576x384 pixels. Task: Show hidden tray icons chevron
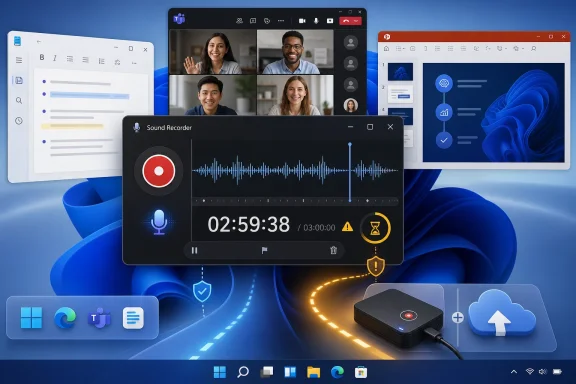(514, 372)
